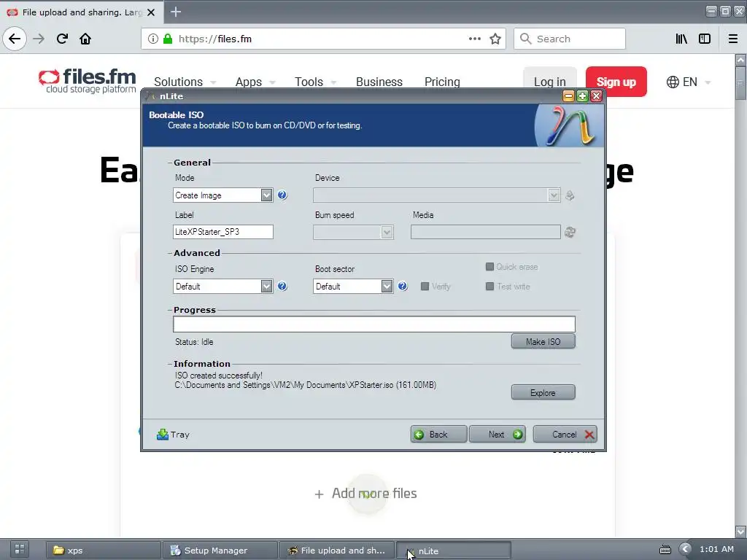Screen dimensions: 747x560
Task: Click the green padlock security icon
Action: (168, 39)
